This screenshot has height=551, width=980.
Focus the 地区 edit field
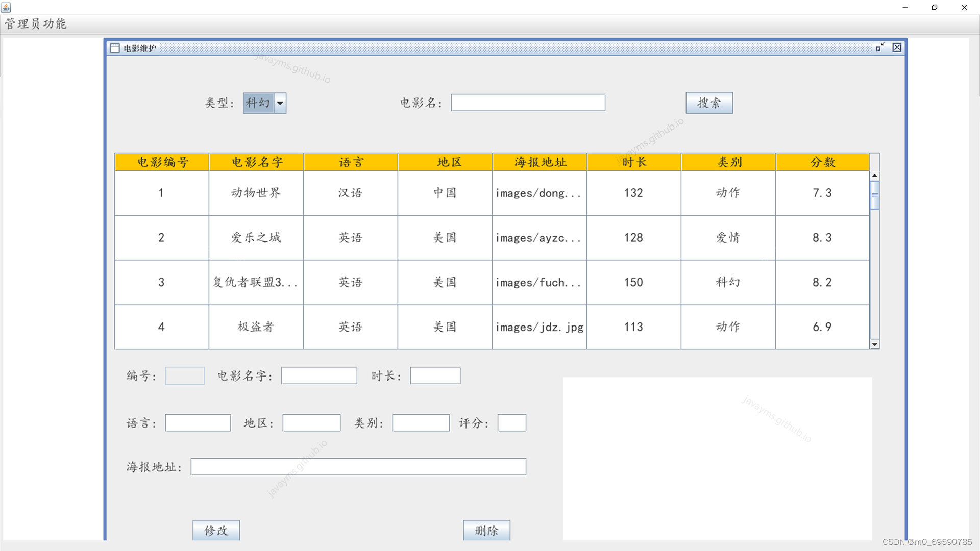click(x=311, y=423)
